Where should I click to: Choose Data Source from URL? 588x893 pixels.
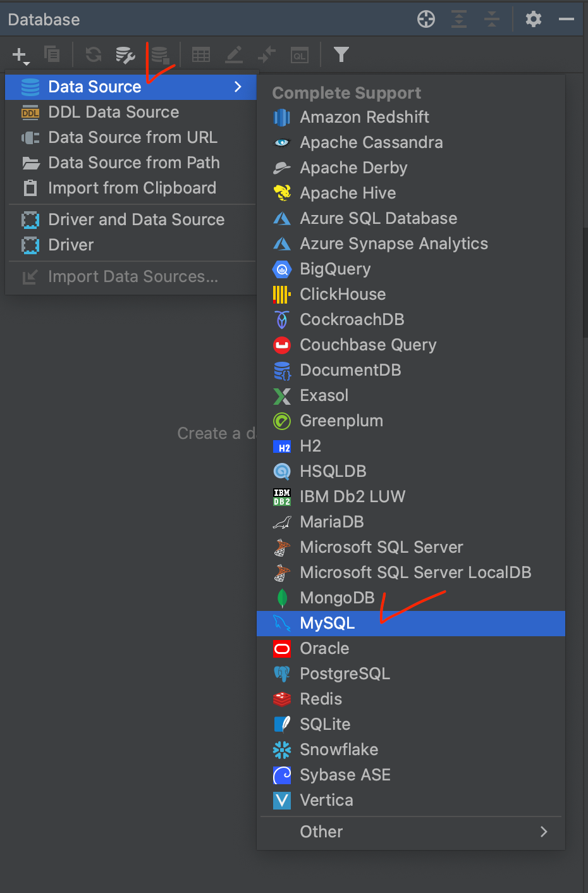pos(131,137)
